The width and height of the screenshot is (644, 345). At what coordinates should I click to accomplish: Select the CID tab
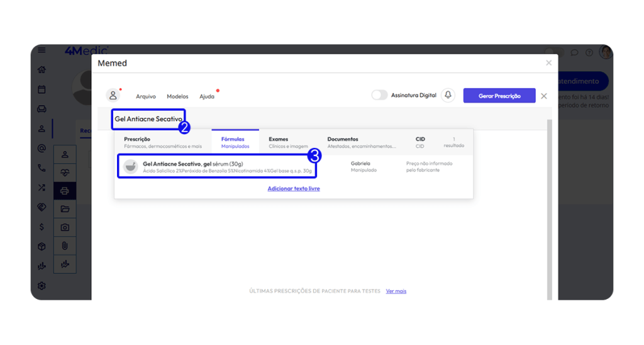pos(420,142)
